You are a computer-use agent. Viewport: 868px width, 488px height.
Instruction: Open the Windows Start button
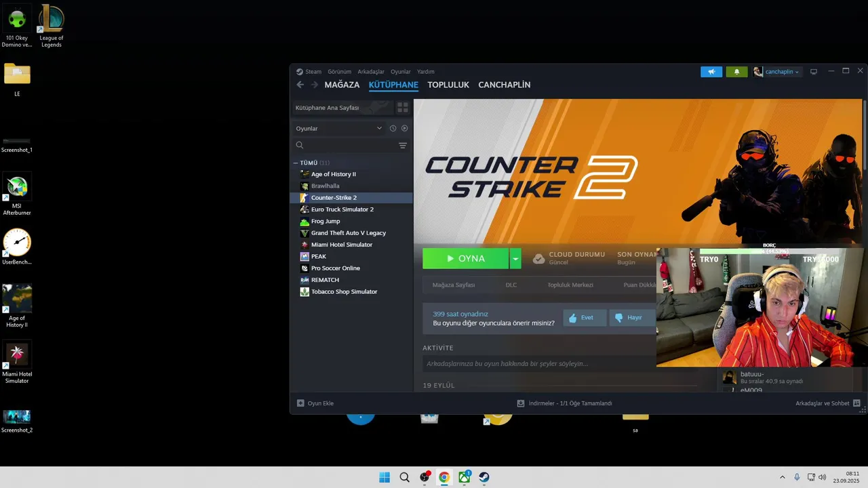tap(384, 477)
